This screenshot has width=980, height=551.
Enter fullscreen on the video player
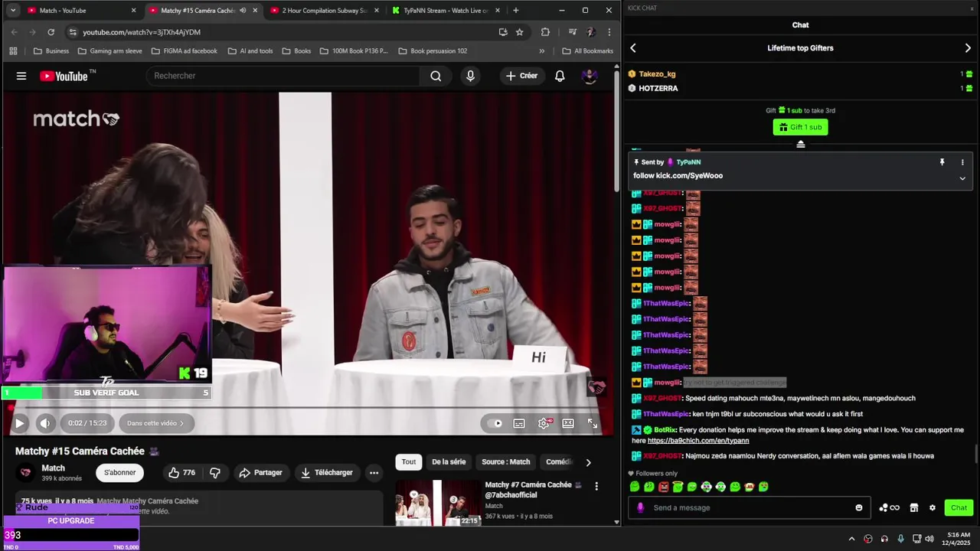tap(593, 423)
